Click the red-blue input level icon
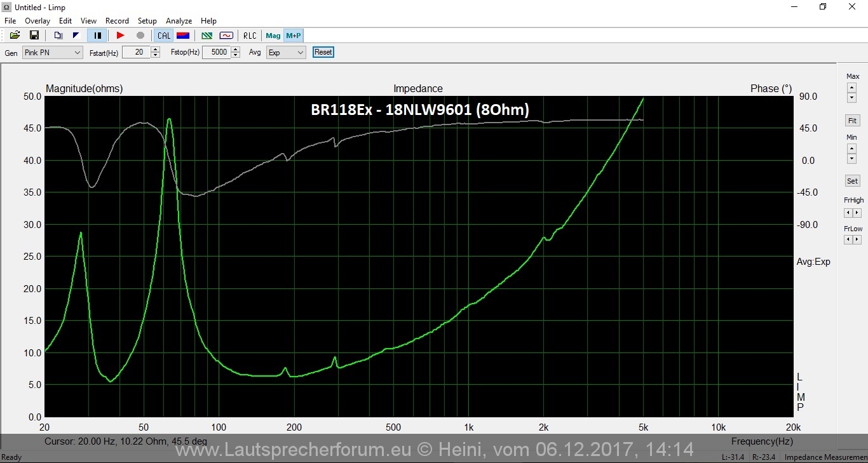868x463 pixels. tap(183, 36)
